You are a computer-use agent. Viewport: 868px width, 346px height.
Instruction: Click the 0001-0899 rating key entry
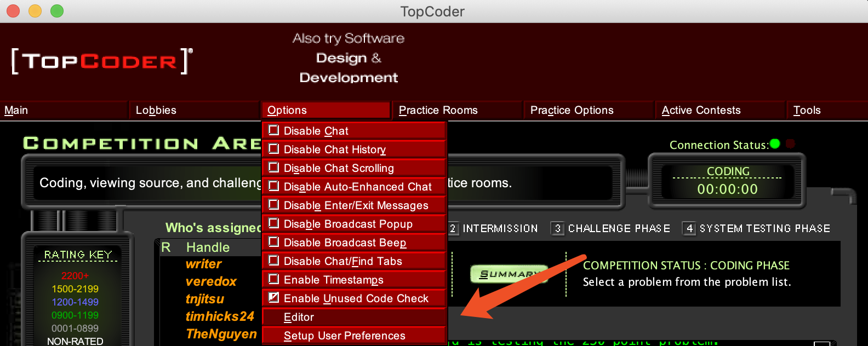click(75, 328)
